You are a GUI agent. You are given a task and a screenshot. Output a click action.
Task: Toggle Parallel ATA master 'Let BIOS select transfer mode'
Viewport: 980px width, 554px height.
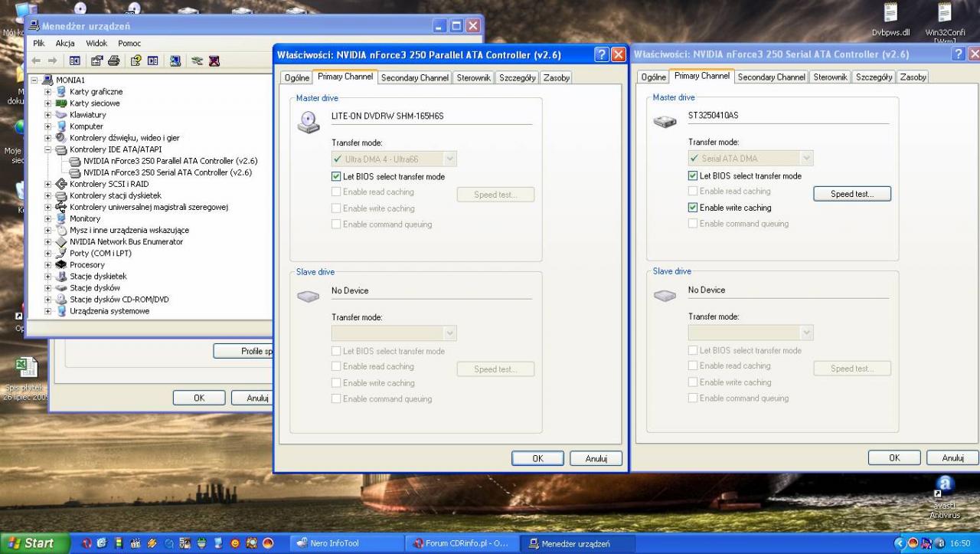click(336, 176)
